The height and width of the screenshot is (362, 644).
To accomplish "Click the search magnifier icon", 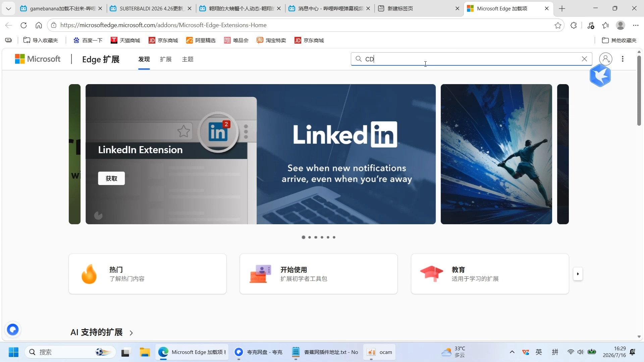I will tap(359, 59).
